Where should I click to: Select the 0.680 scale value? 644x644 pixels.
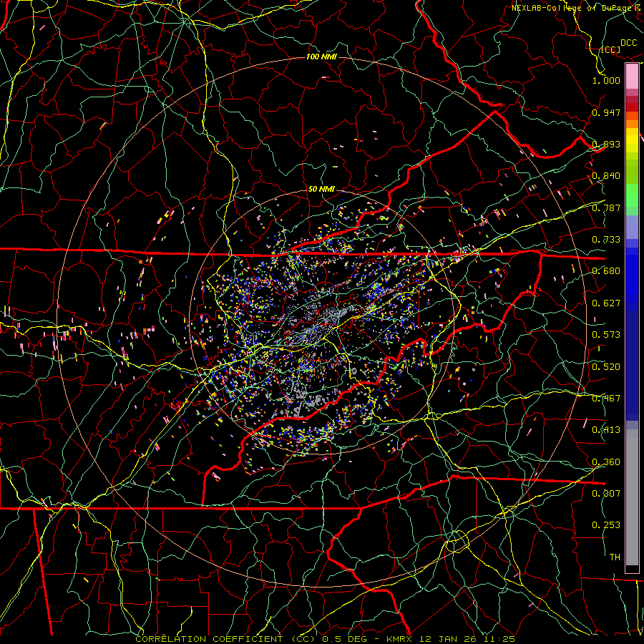[x=606, y=271]
